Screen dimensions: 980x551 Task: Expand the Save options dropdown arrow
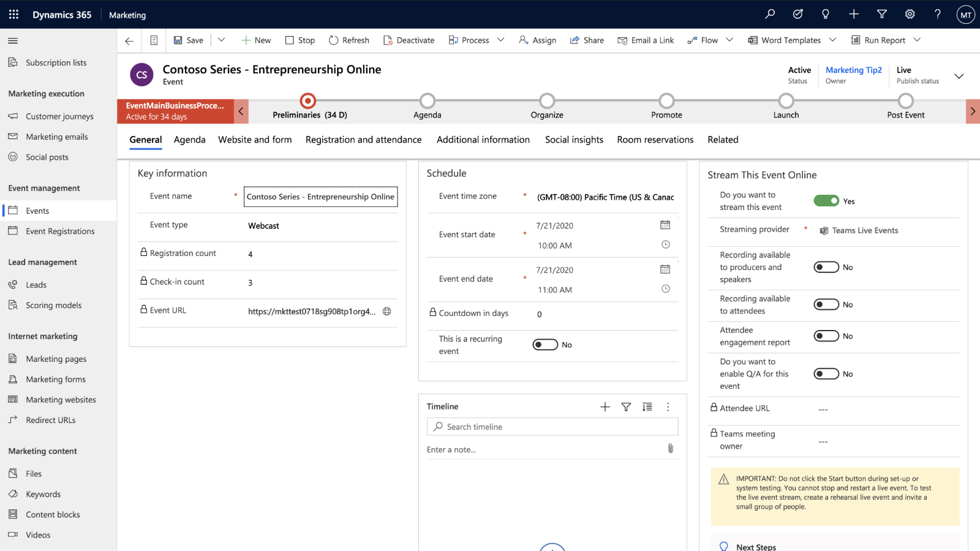(222, 40)
